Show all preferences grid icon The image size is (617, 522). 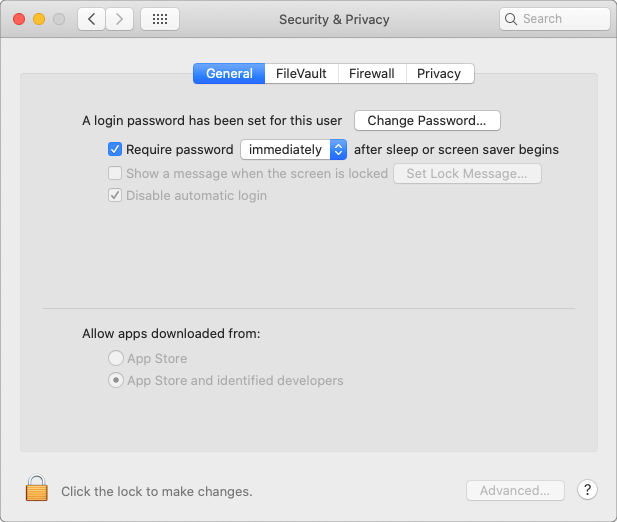tap(160, 19)
